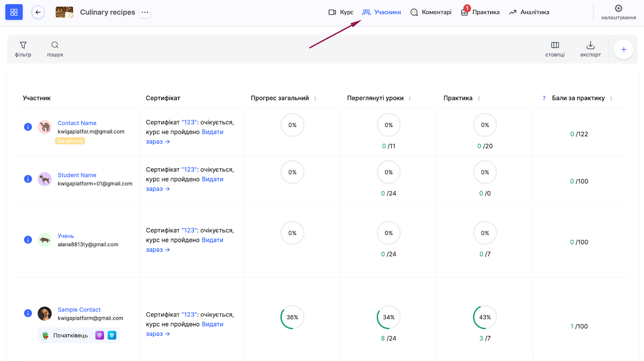Open Student Name profile link
The width and height of the screenshot is (644, 361).
point(77,175)
